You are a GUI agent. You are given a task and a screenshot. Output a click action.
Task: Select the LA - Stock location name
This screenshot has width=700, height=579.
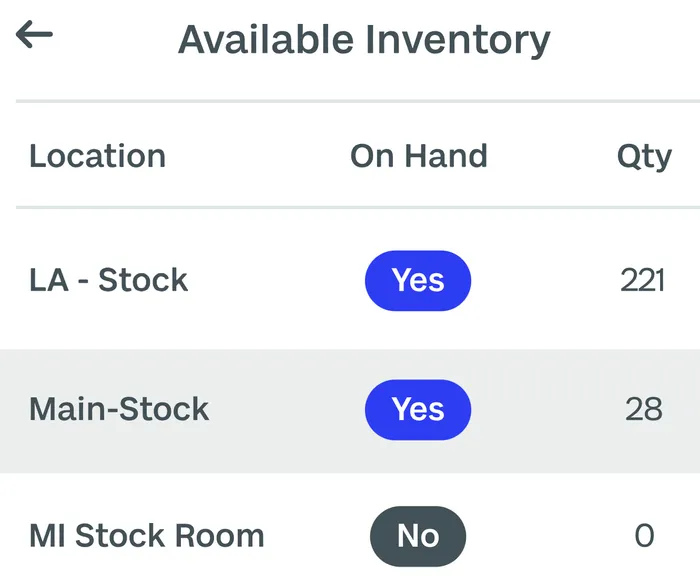tap(108, 280)
